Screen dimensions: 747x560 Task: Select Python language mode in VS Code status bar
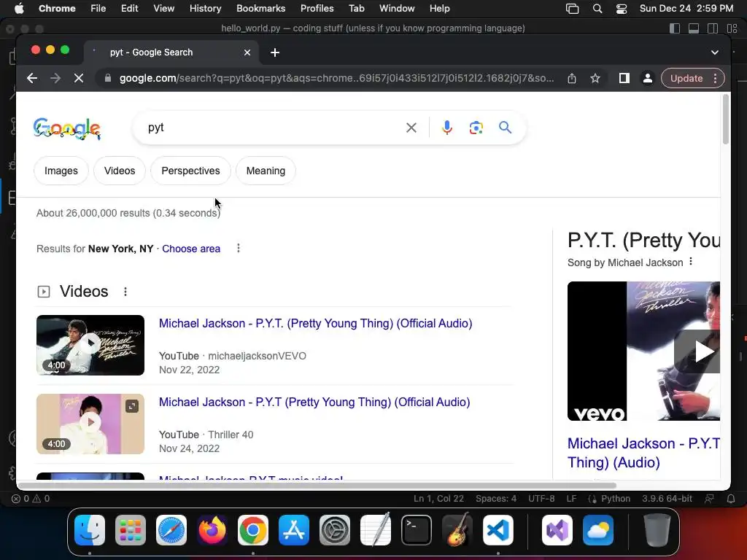[x=615, y=499]
